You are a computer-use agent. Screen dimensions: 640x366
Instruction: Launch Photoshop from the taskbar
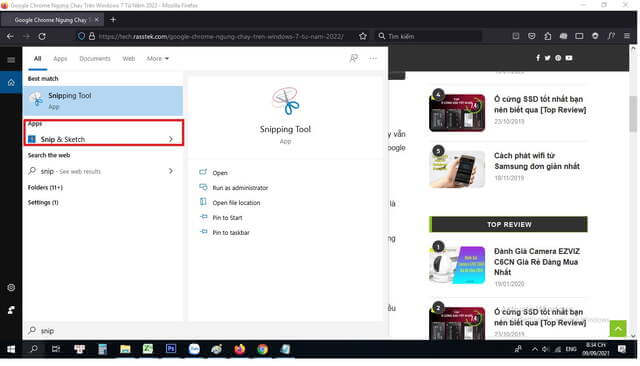(x=171, y=349)
